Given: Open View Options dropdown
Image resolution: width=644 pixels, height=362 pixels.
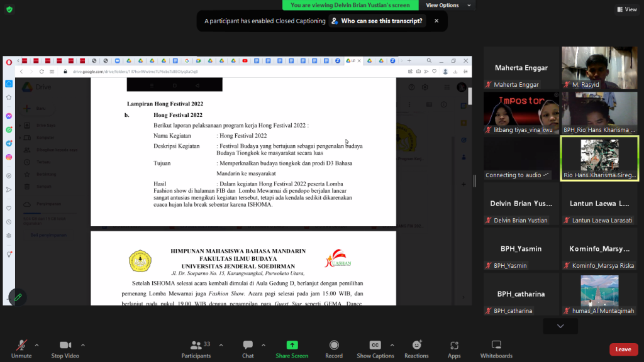Looking at the screenshot, I should (448, 5).
